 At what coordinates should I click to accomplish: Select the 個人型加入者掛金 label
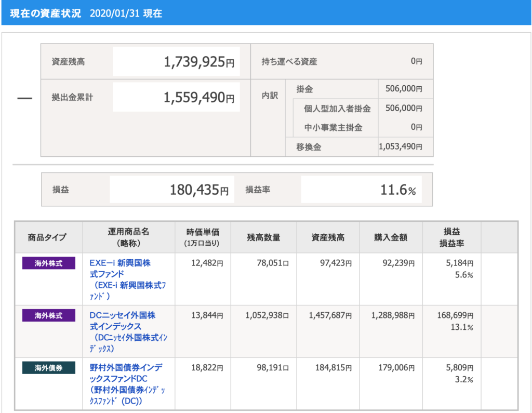click(337, 109)
